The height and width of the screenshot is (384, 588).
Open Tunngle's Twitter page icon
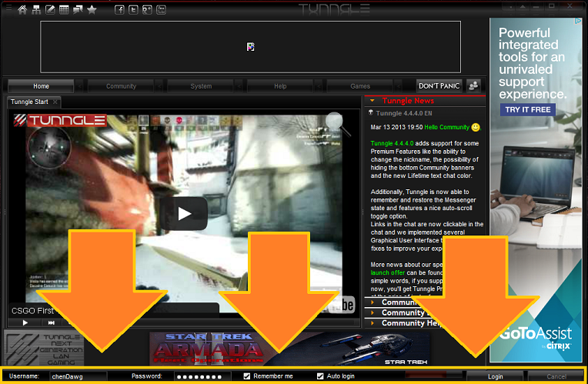[133, 10]
